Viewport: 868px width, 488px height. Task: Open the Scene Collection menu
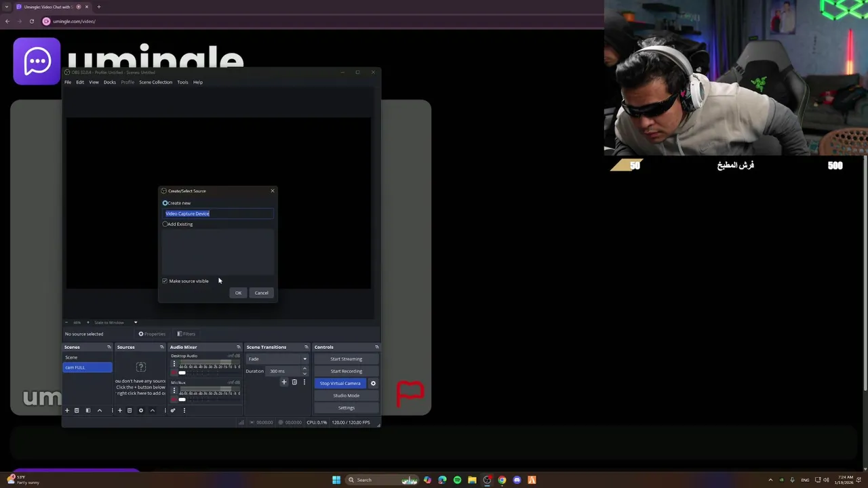point(156,82)
